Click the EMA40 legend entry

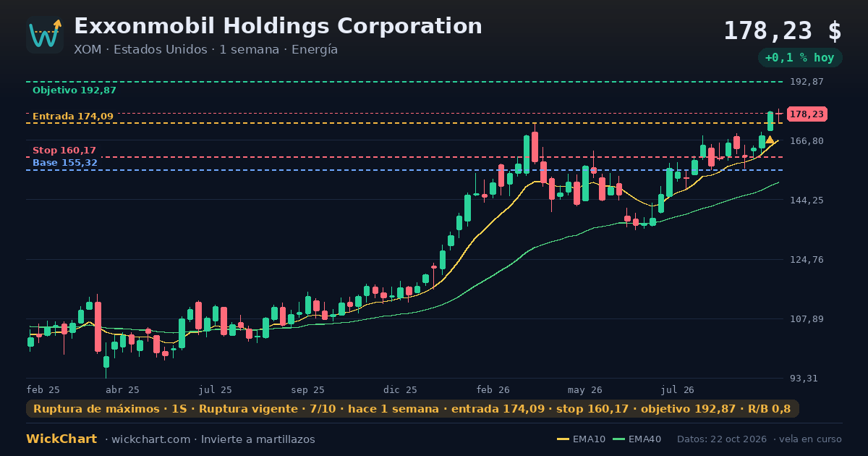point(637,439)
